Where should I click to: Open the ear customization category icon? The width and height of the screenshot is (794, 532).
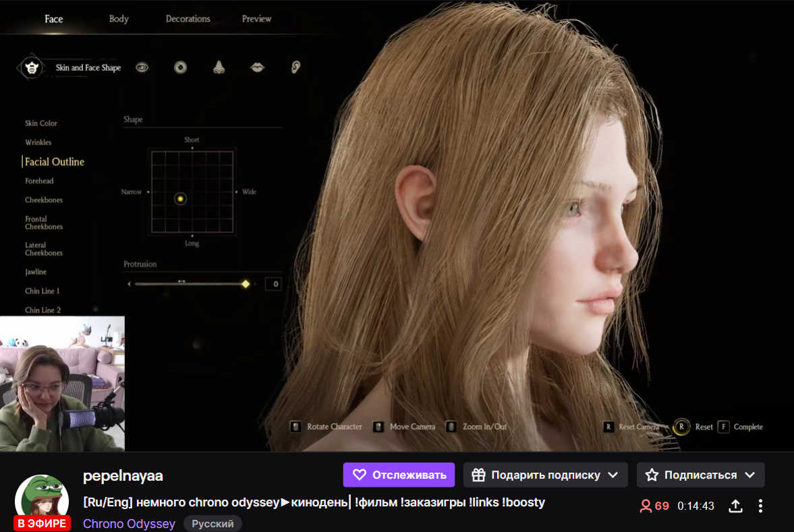click(x=295, y=67)
